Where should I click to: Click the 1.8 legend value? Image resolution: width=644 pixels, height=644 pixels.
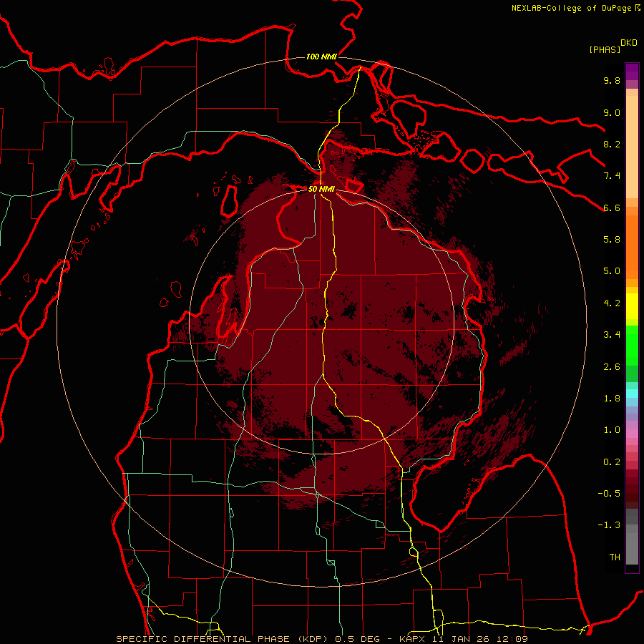click(612, 399)
